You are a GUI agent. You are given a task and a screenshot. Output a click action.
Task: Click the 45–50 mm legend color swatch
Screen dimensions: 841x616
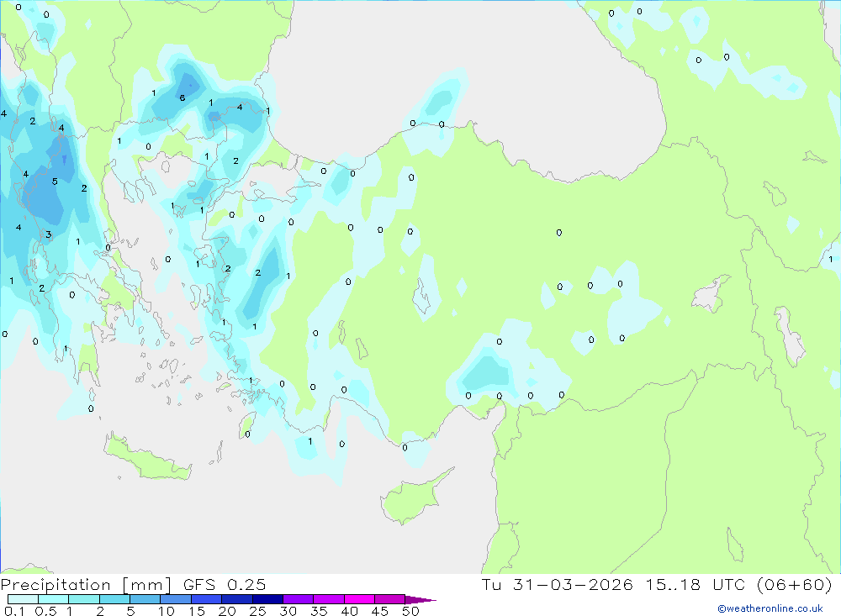pos(390,599)
